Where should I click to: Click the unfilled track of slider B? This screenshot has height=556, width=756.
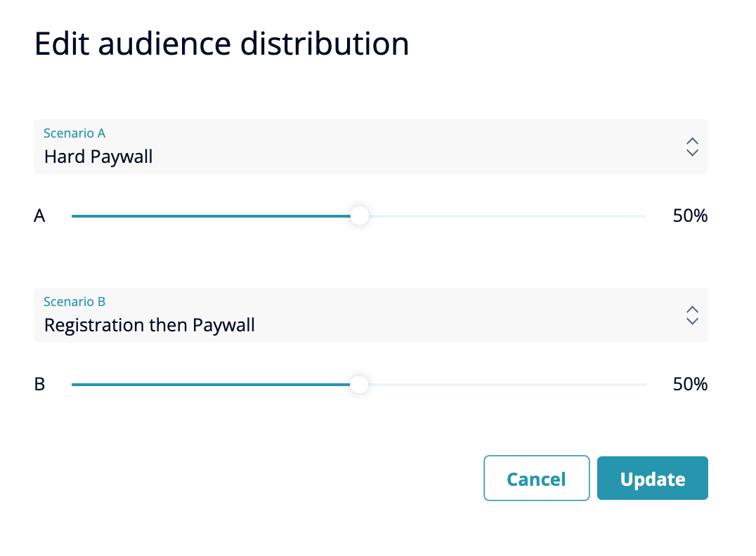pos(506,385)
